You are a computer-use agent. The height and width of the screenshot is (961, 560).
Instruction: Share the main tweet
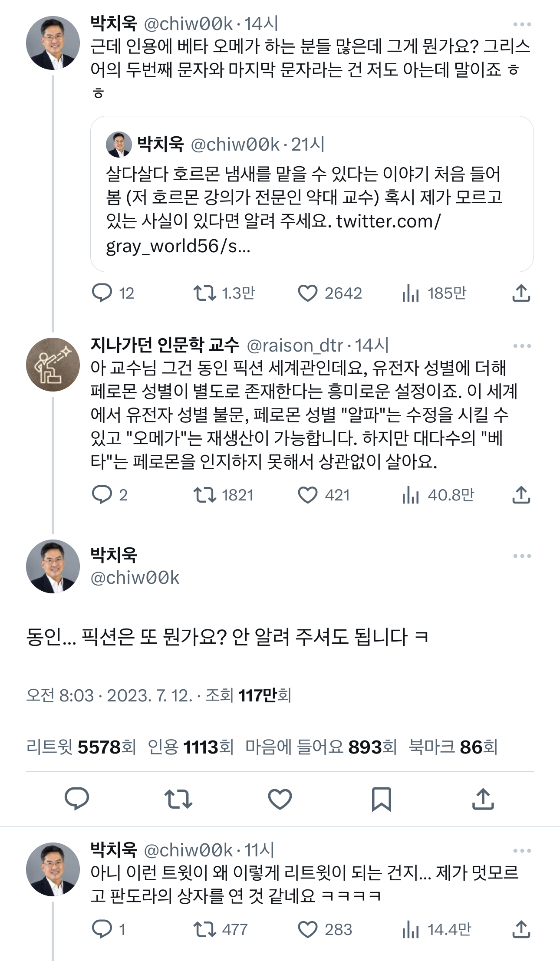[483, 799]
